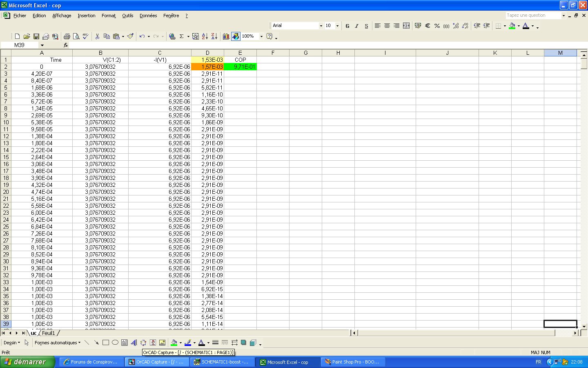Run the ABC spell check
This screenshot has width=588, height=368.
[85, 36]
